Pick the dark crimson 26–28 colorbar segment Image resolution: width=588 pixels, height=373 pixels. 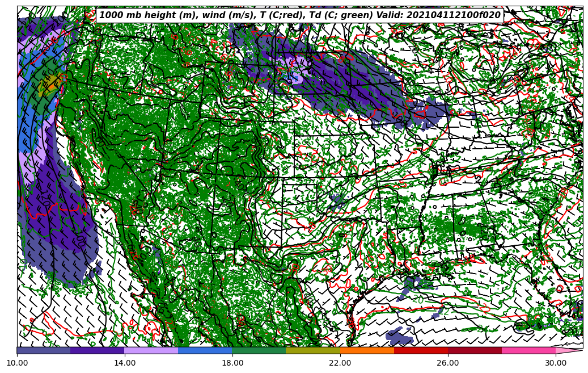click(x=475, y=350)
